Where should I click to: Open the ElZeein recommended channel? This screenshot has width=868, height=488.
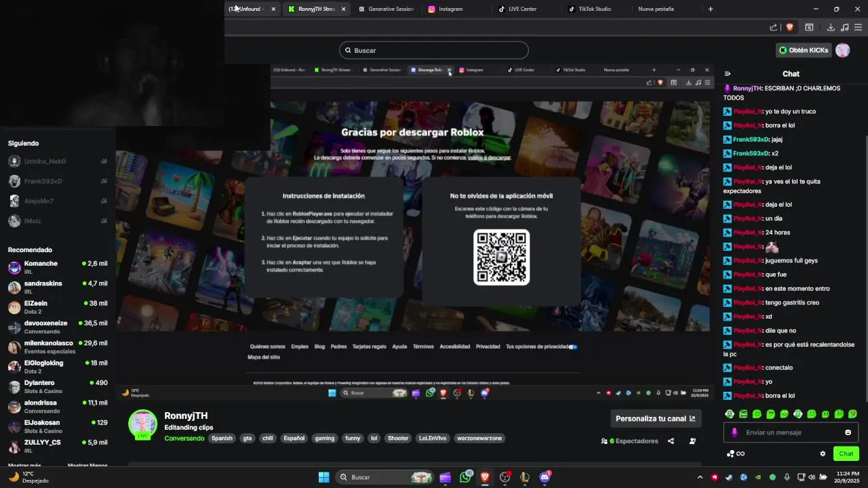[58, 307]
